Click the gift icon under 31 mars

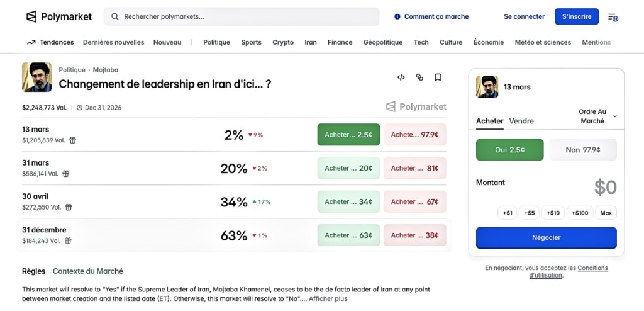coord(66,174)
